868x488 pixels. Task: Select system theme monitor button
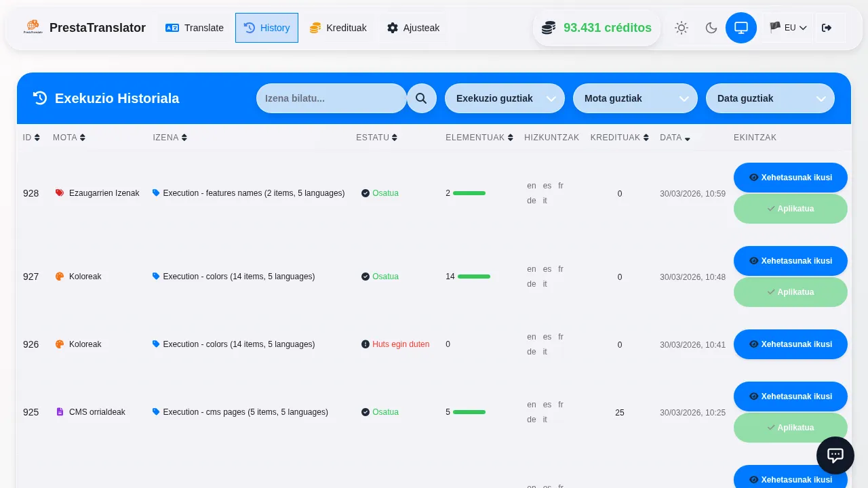tap(741, 28)
